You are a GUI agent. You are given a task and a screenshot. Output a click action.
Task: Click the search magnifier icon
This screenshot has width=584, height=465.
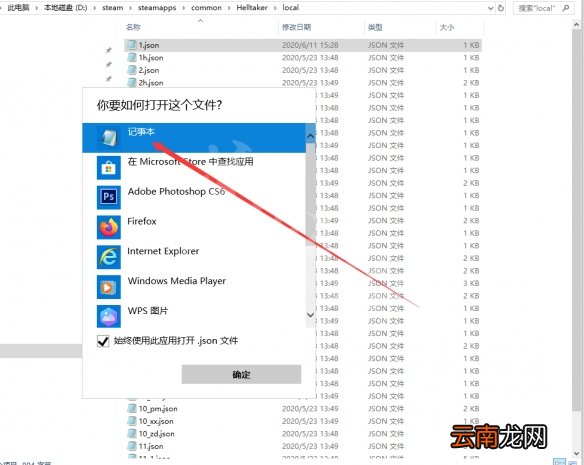(566, 8)
